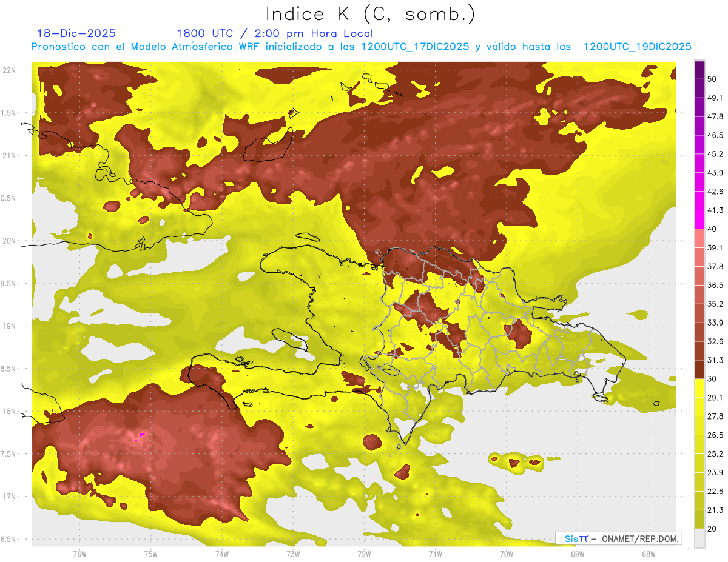The height and width of the screenshot is (562, 728).
Task: Click the latitude label '18N'
Action: coord(10,411)
